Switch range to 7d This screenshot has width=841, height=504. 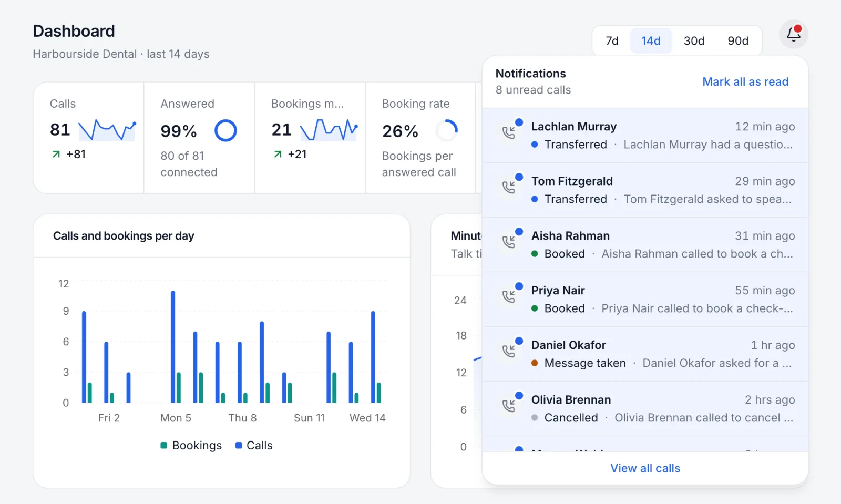612,41
